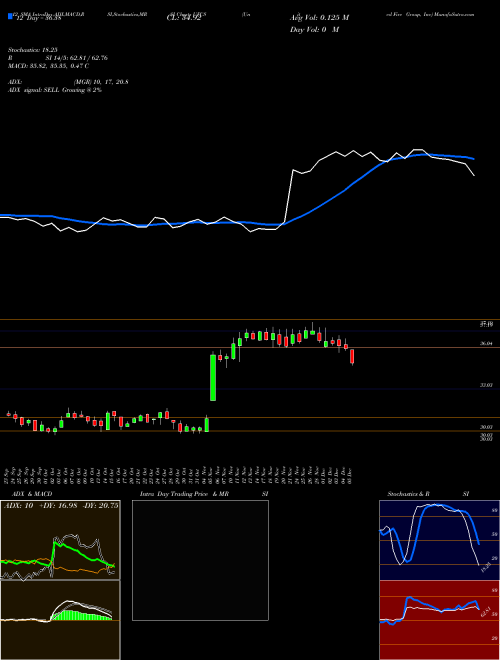
Task: Click the 33.03 price axis label
Action: pos(486,385)
